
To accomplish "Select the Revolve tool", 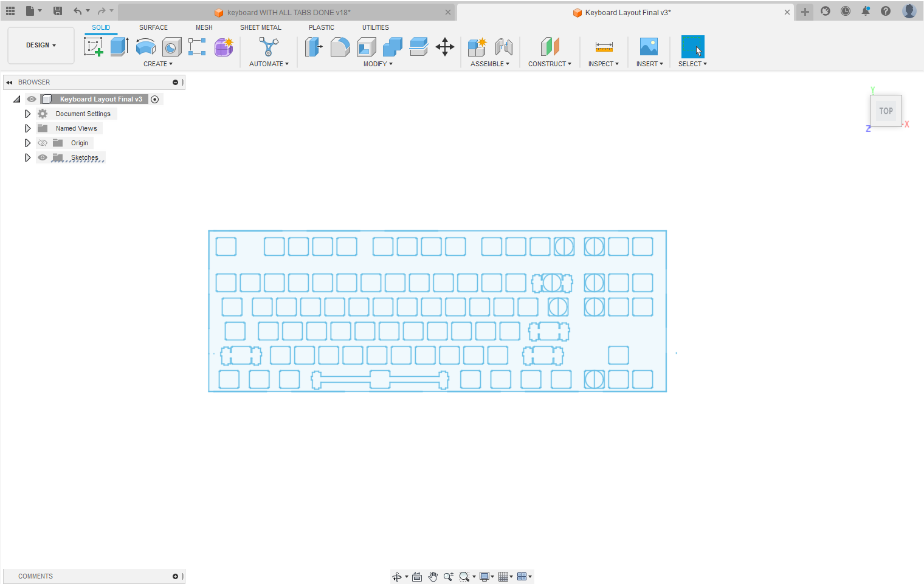I will (x=145, y=47).
